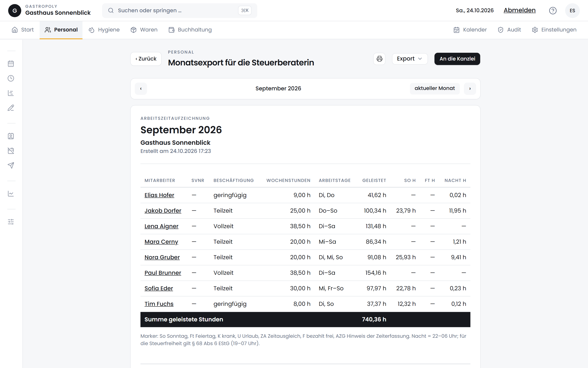Click the Nacht H column header
Screen dimensions: 588x368
[455, 181]
